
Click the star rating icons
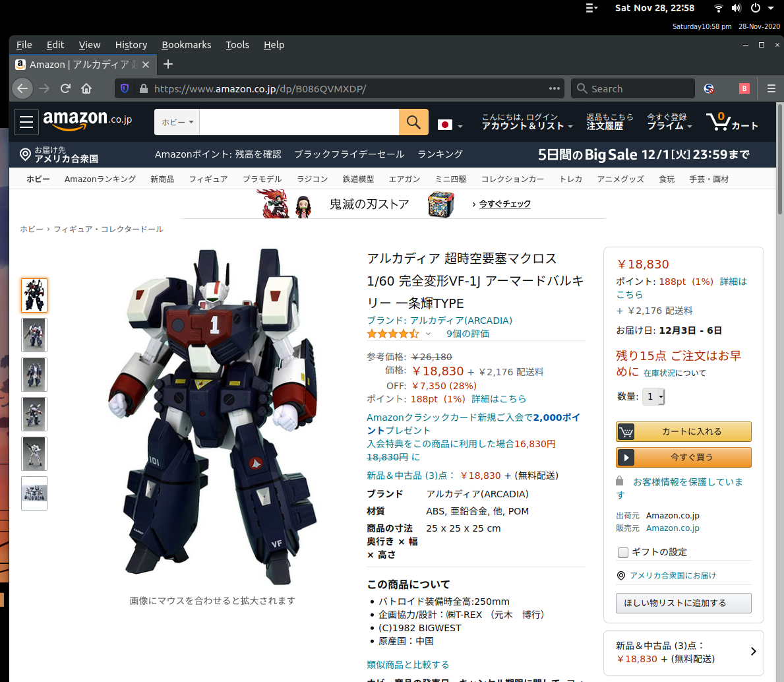(393, 334)
